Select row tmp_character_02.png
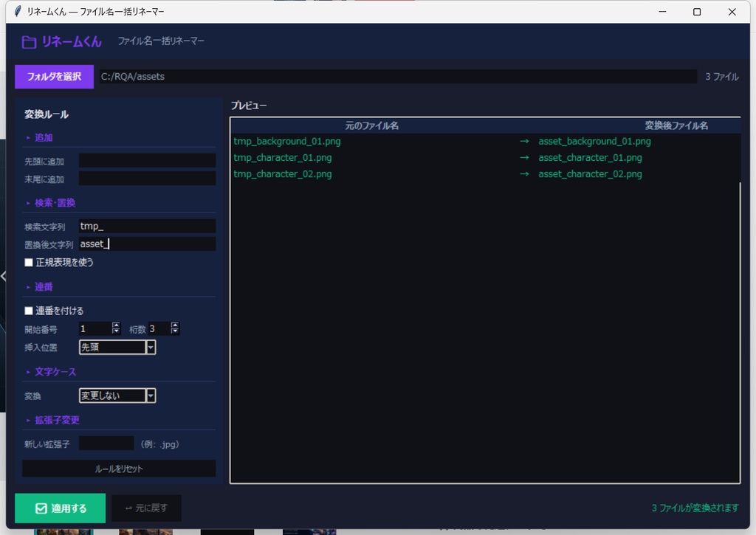The image size is (756, 535). [486, 174]
